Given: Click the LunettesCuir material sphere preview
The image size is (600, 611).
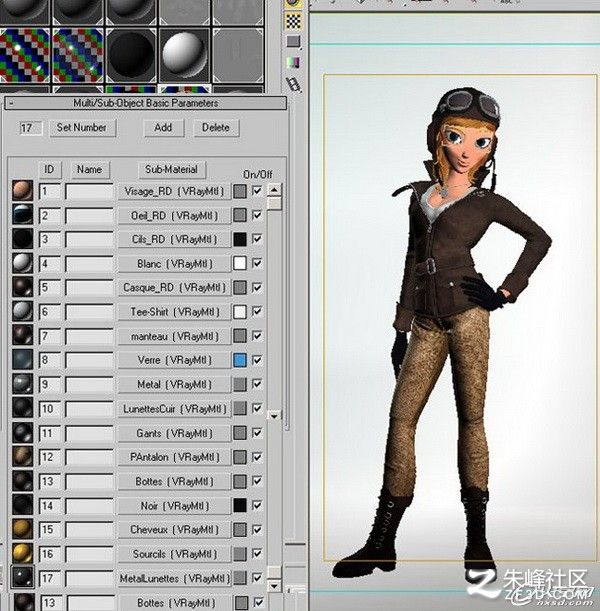Looking at the screenshot, I should coord(23,408).
